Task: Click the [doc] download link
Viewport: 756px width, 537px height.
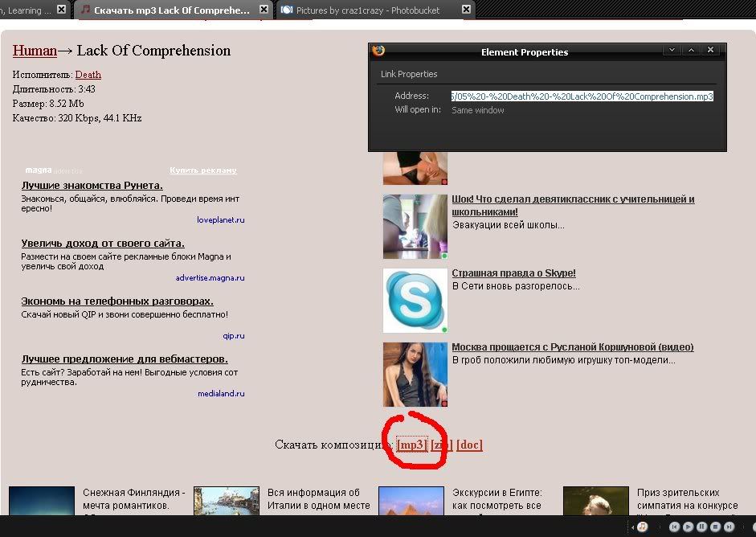Action: point(469,445)
